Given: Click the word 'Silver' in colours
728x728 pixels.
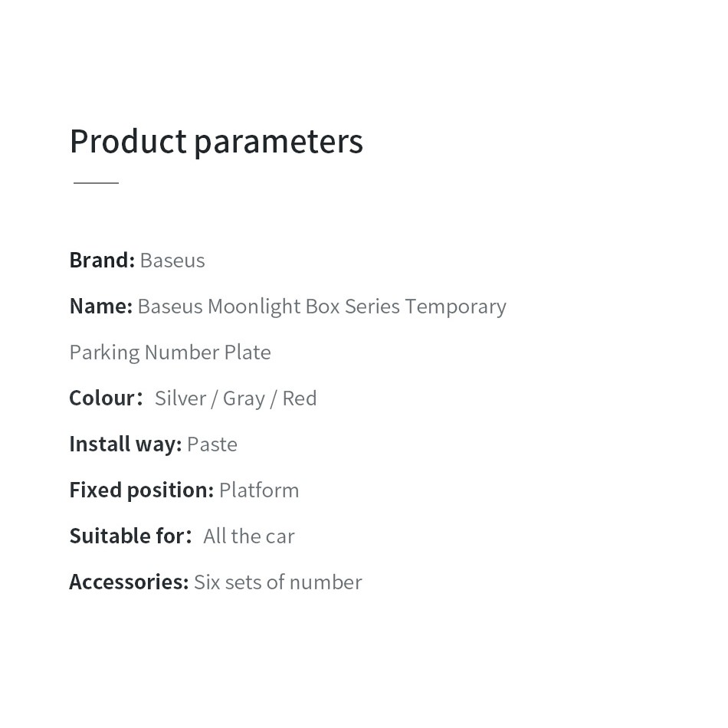Looking at the screenshot, I should [180, 398].
